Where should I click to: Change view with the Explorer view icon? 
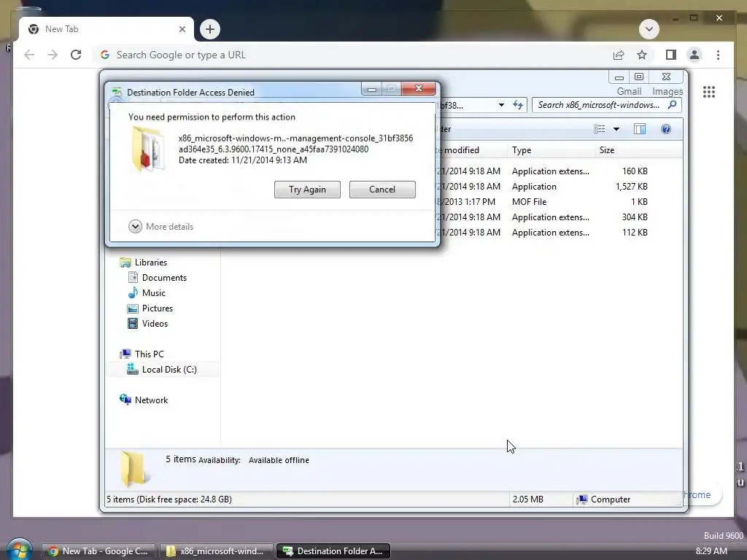pos(600,129)
